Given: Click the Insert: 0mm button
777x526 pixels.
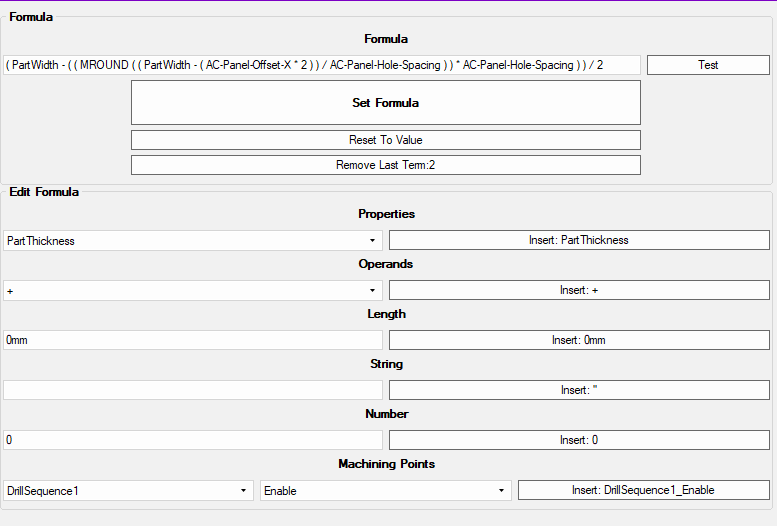Looking at the screenshot, I should [579, 340].
